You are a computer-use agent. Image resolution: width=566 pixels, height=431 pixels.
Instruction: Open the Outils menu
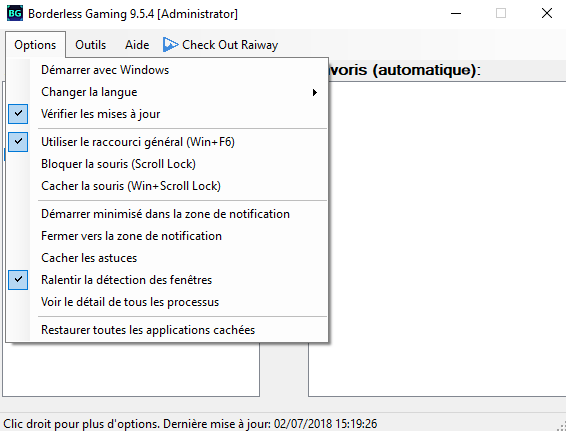click(91, 45)
